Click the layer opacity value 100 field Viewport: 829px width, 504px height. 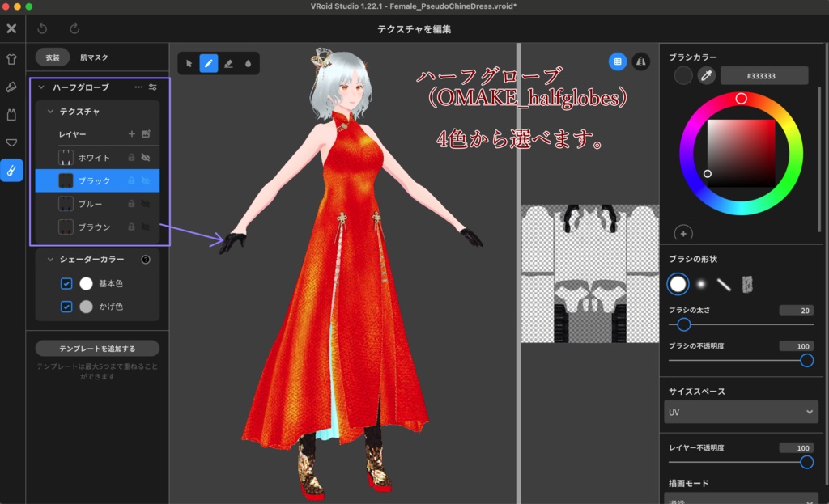coord(797,447)
